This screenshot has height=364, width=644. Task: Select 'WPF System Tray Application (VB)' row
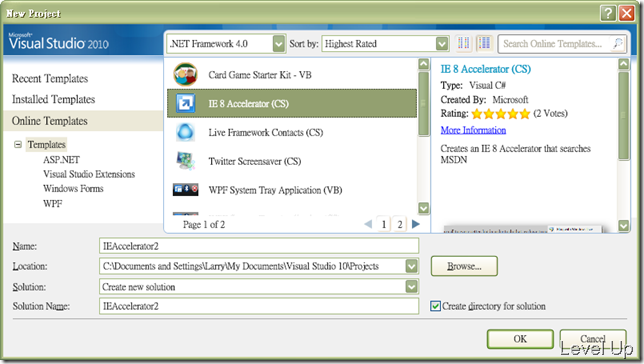point(292,190)
